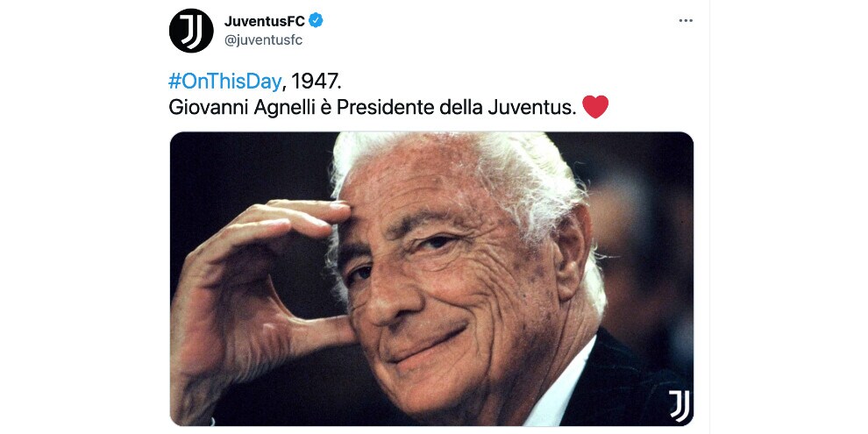Open the #OnThisDay hashtag

(224, 82)
